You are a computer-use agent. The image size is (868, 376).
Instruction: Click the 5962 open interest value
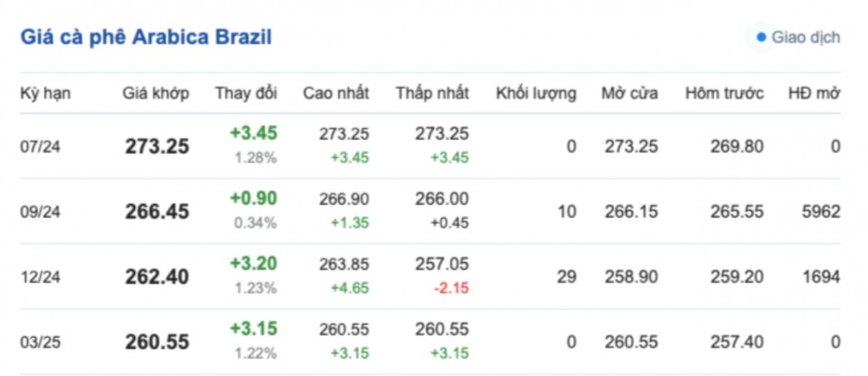(x=820, y=211)
